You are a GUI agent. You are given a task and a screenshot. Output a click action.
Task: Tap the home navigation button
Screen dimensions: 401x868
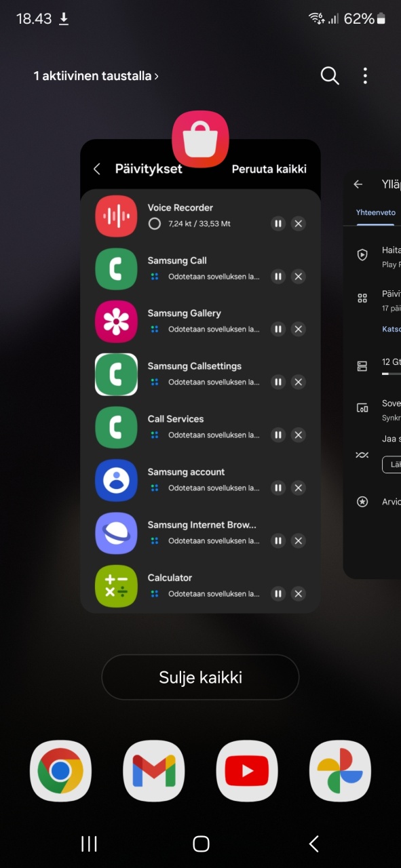[201, 844]
